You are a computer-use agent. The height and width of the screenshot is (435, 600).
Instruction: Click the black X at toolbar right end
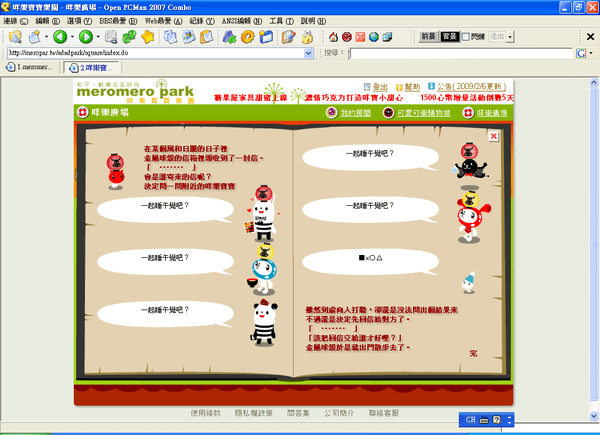(590, 37)
